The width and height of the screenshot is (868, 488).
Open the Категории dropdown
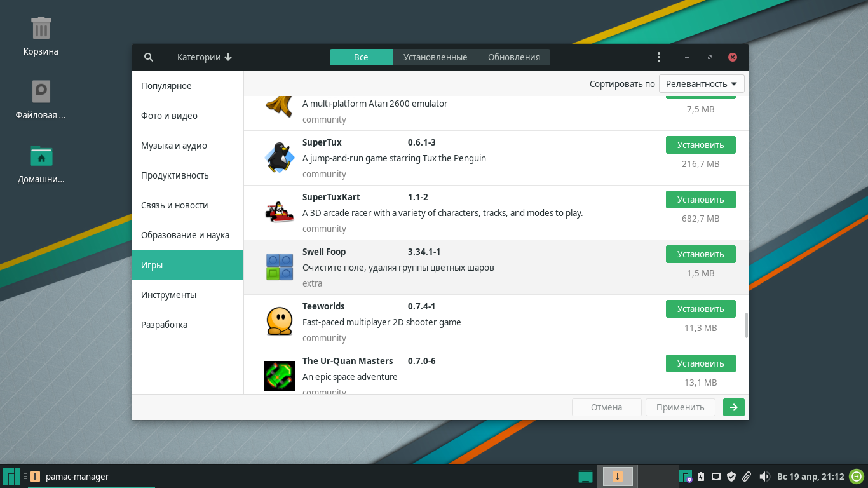(x=205, y=57)
